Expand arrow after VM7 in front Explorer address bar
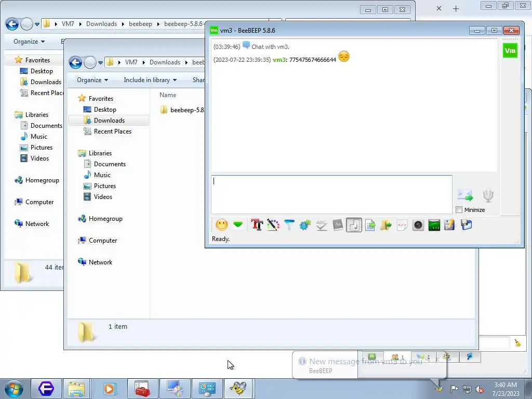The image size is (532, 399). (x=144, y=62)
